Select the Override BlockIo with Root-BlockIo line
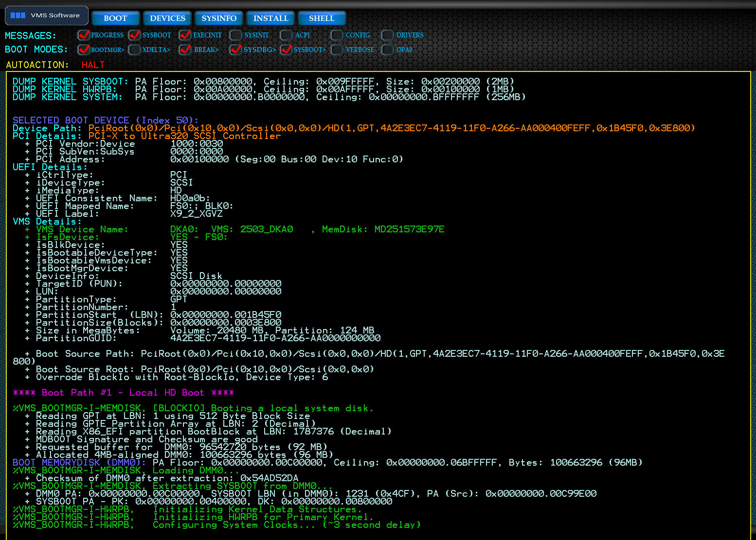Screen dimensions: 756x540 (x=177, y=377)
